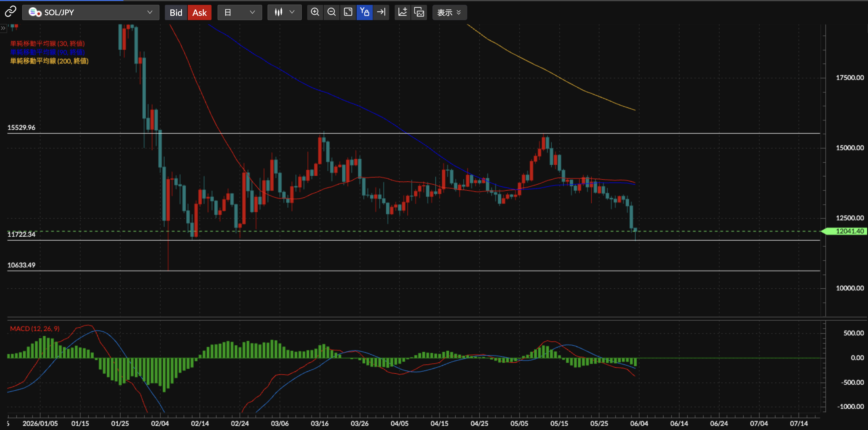868x430 pixels.
Task: Click the scroll to latest bar icon
Action: pos(381,12)
